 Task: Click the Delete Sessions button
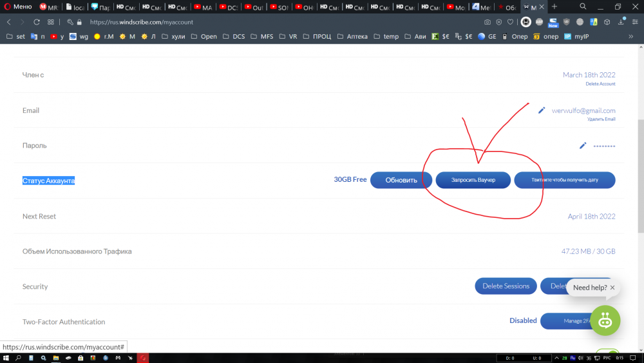(506, 286)
